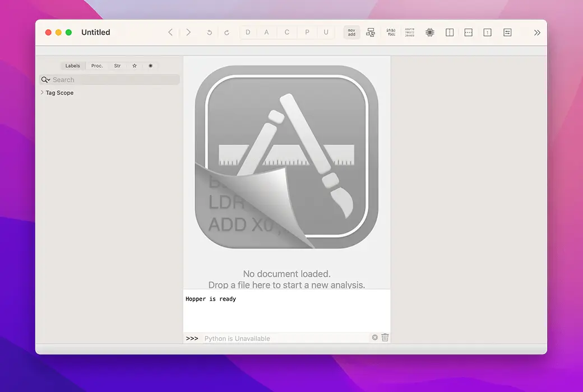Expand toolbar overflow double chevron
This screenshot has height=392, width=583.
(537, 32)
